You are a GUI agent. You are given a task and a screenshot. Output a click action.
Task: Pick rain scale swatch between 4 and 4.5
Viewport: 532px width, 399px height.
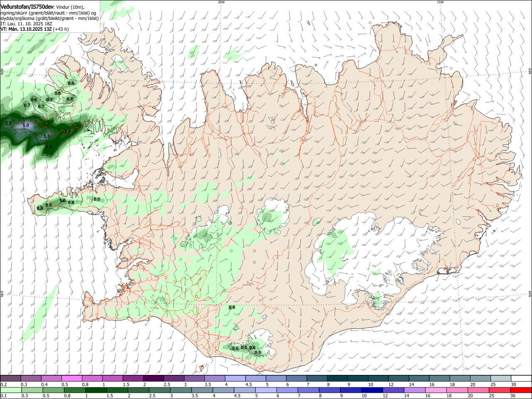pos(223,390)
